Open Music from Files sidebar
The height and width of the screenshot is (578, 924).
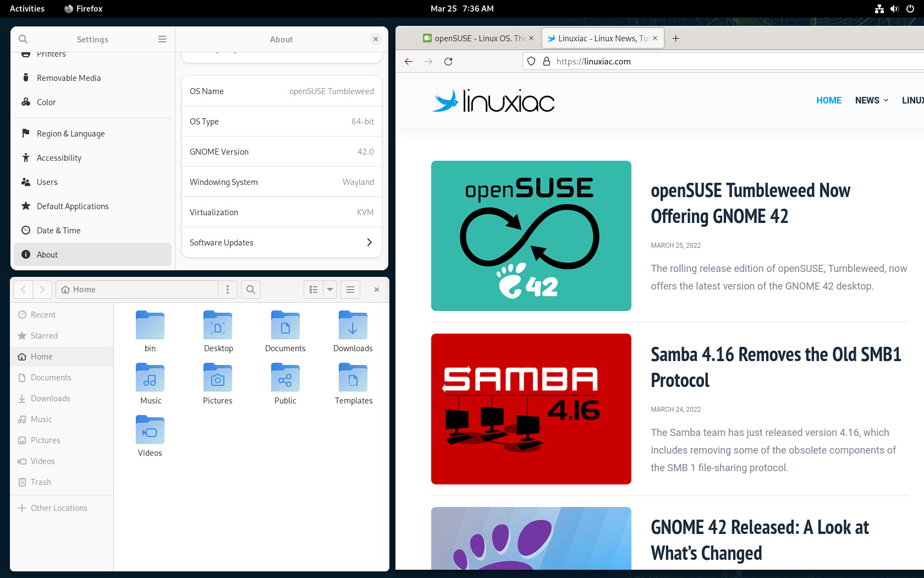point(62,419)
